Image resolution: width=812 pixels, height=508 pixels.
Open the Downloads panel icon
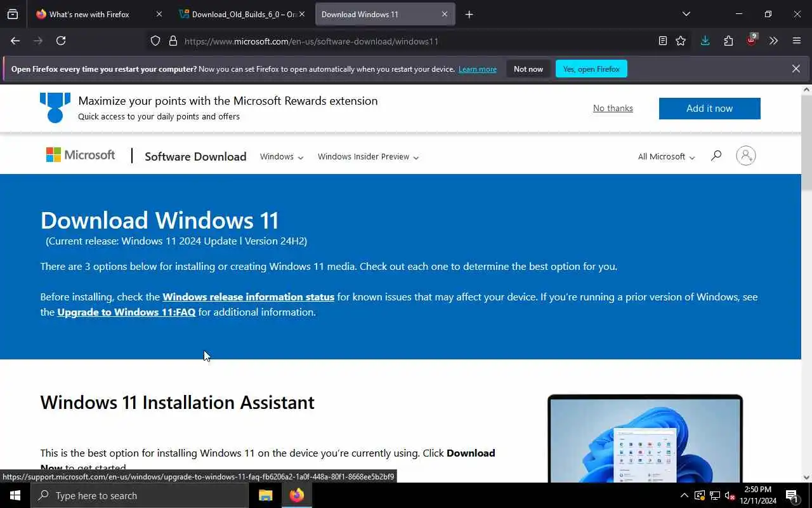click(705, 41)
